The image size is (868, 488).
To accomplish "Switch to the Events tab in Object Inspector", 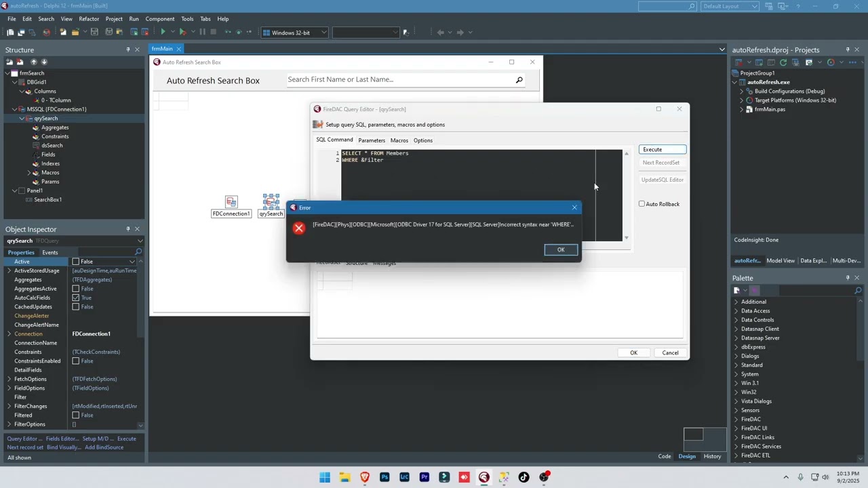I will [x=50, y=252].
